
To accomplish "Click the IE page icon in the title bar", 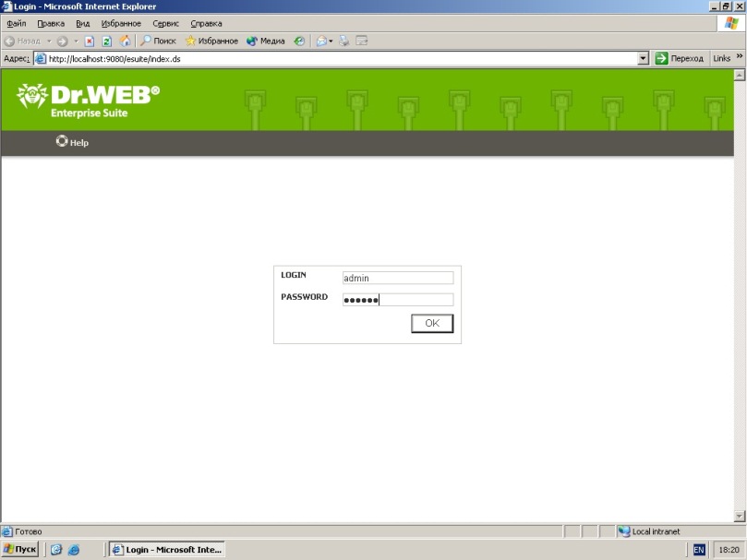I will (6, 6).
